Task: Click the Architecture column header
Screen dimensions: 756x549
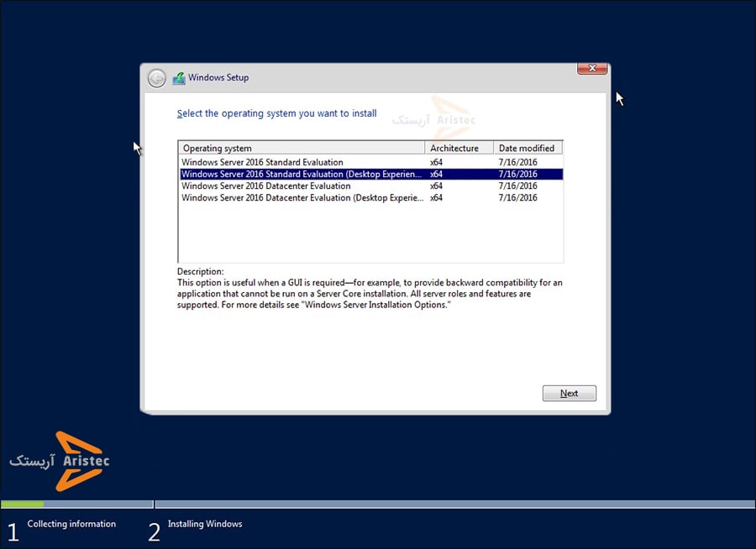Action: click(459, 148)
